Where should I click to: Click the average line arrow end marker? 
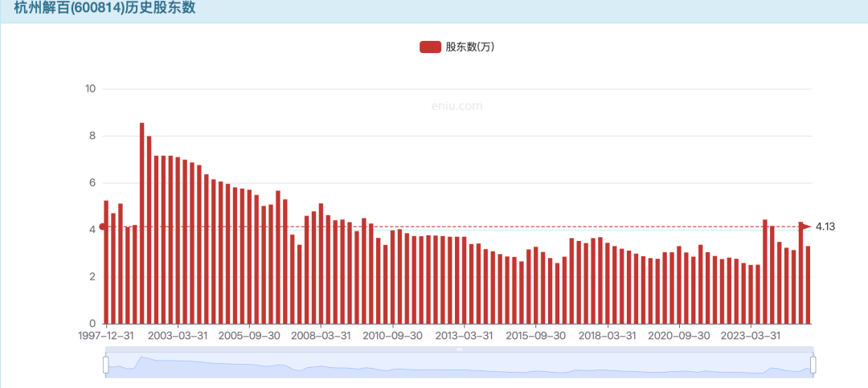click(807, 227)
